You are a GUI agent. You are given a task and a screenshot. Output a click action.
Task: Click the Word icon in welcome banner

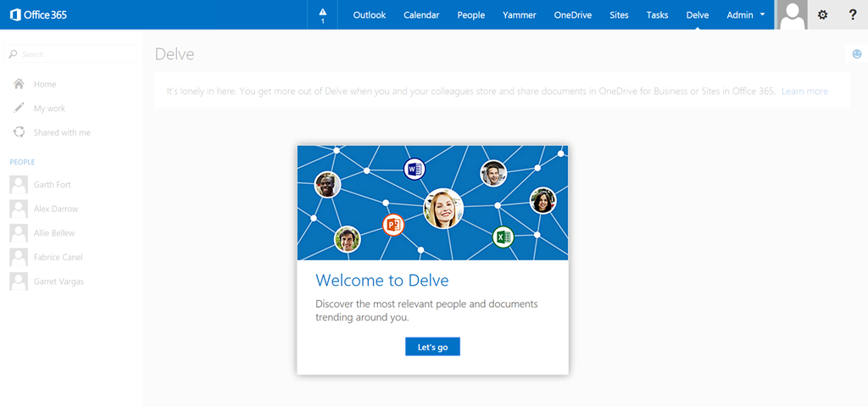414,169
